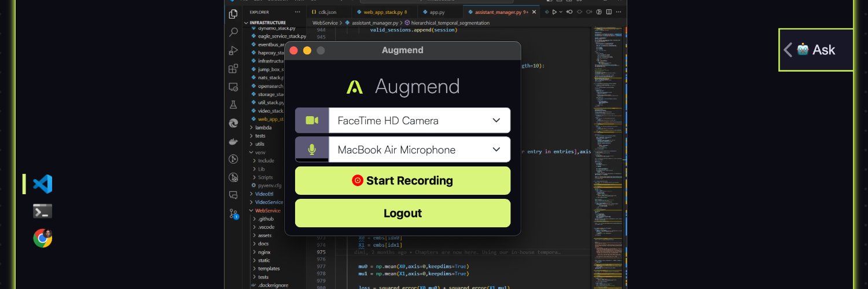Open the MacBook Air Microphone dropdown
868x289 pixels.
[x=420, y=150]
